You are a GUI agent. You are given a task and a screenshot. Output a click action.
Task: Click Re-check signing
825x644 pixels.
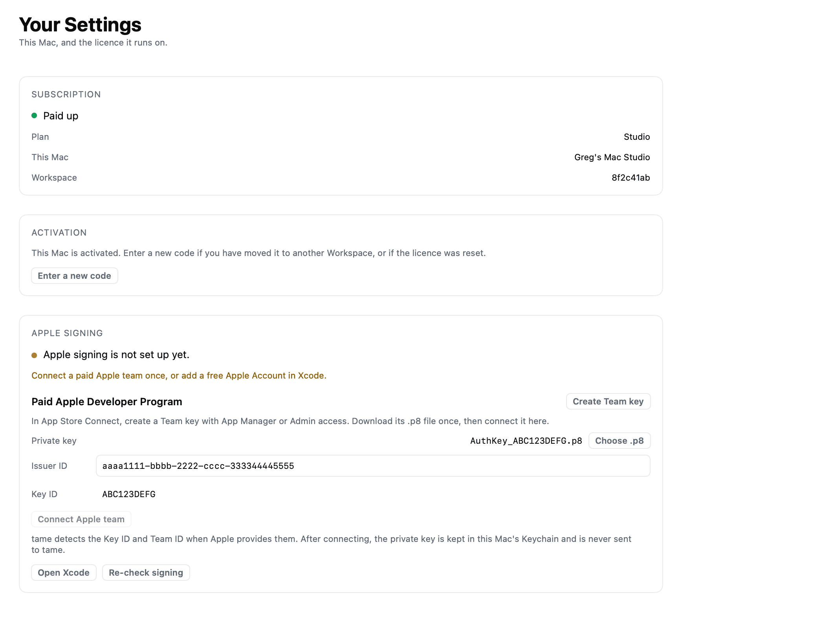(x=146, y=573)
